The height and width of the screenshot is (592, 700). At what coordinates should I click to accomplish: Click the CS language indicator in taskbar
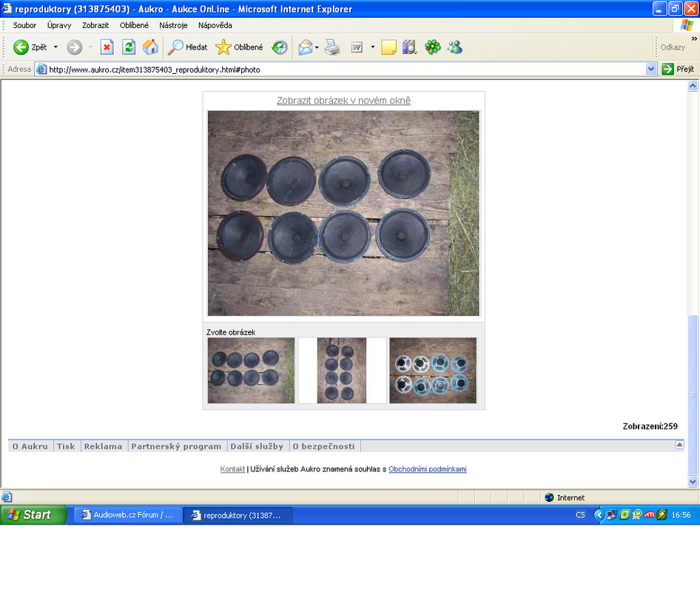coord(580,515)
